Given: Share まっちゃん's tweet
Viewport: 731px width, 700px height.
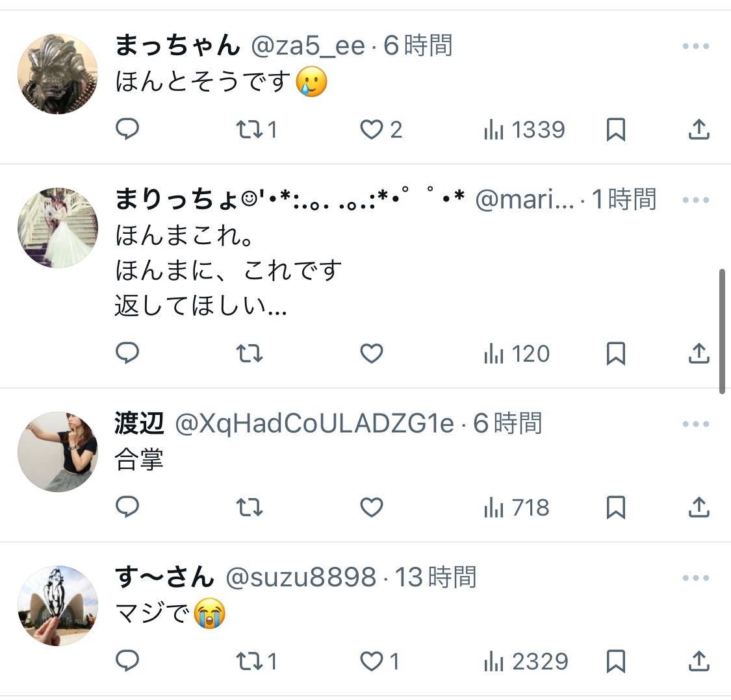Looking at the screenshot, I should [x=699, y=130].
